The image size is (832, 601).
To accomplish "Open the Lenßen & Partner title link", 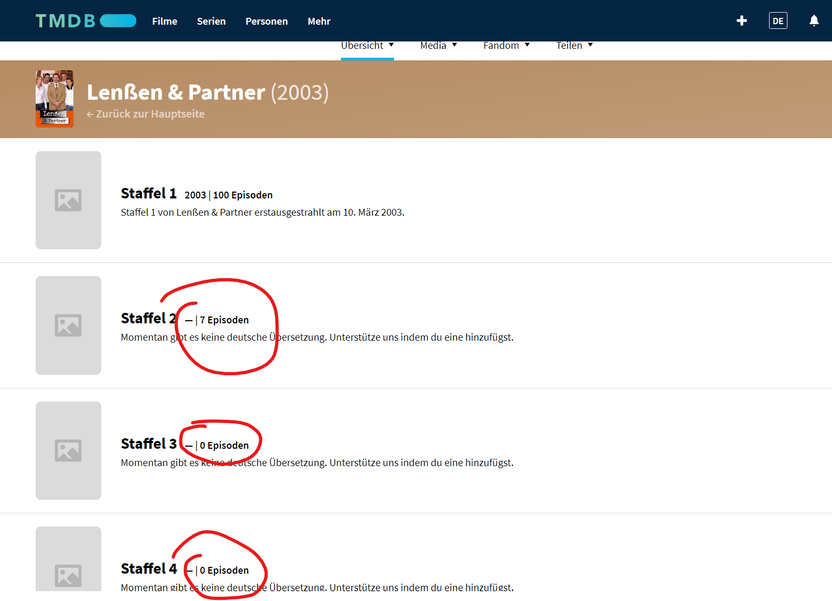I will click(x=176, y=92).
